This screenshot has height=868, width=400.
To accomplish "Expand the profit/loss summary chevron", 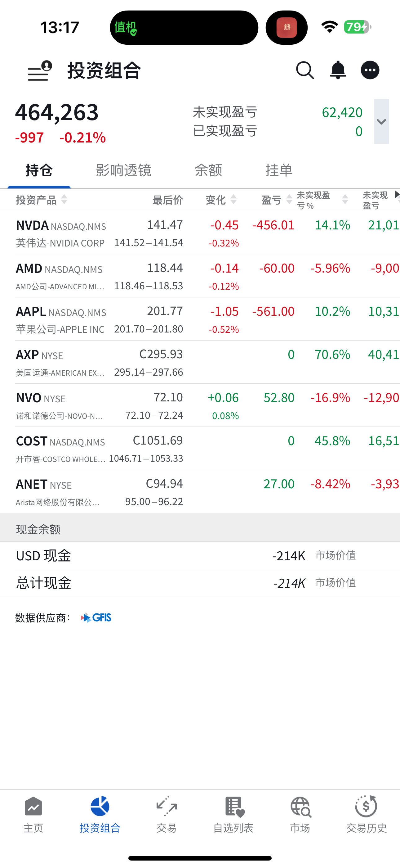I will click(x=381, y=122).
